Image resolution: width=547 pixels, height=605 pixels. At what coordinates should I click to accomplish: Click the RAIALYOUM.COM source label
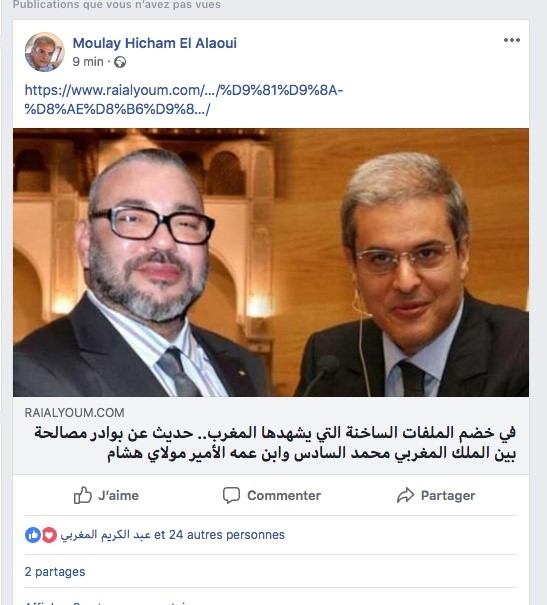tap(74, 412)
